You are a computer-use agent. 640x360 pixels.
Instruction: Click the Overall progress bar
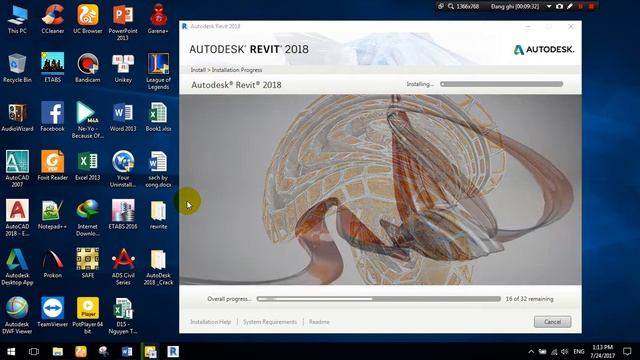pos(378,299)
